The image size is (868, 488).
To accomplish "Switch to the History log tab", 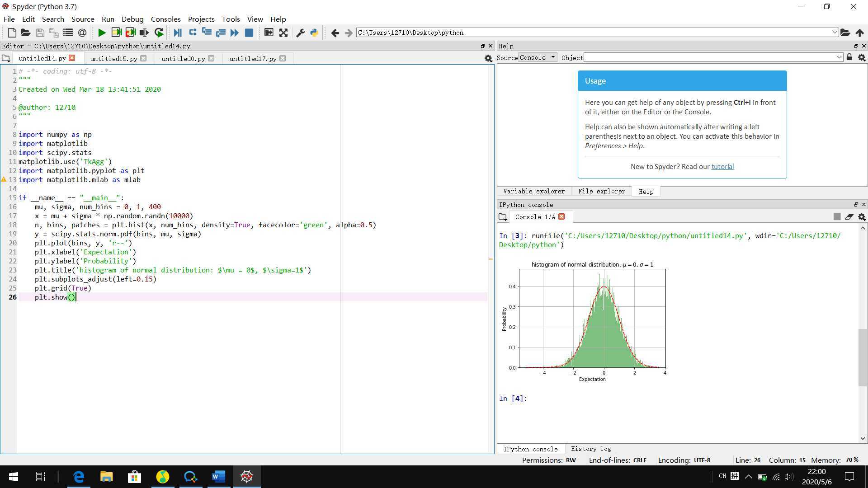I will [x=590, y=449].
